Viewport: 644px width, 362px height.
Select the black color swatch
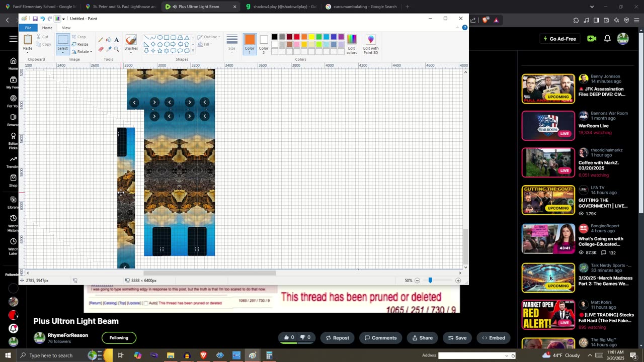click(275, 37)
